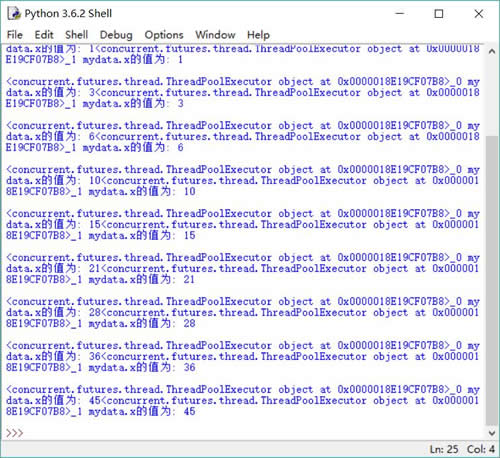Open the Edit menu
Screen dimensions: 500x458
[x=44, y=35]
